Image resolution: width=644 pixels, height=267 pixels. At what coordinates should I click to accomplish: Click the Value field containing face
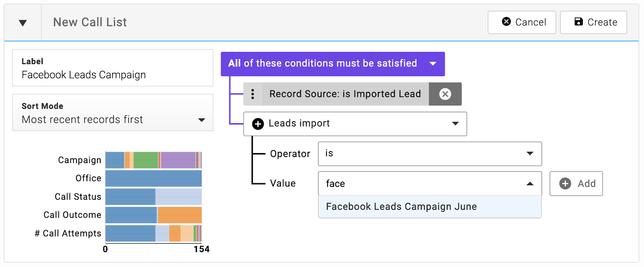pyautogui.click(x=430, y=184)
